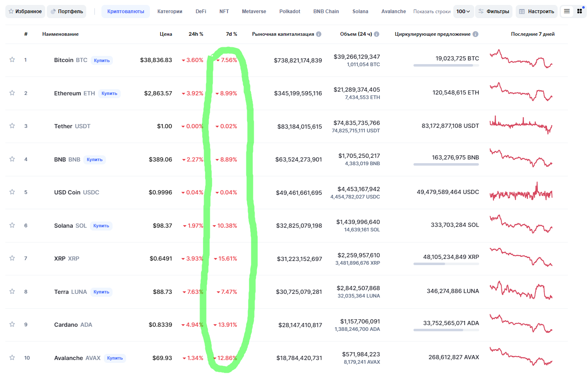Open the Избранное watchlist button

click(25, 12)
